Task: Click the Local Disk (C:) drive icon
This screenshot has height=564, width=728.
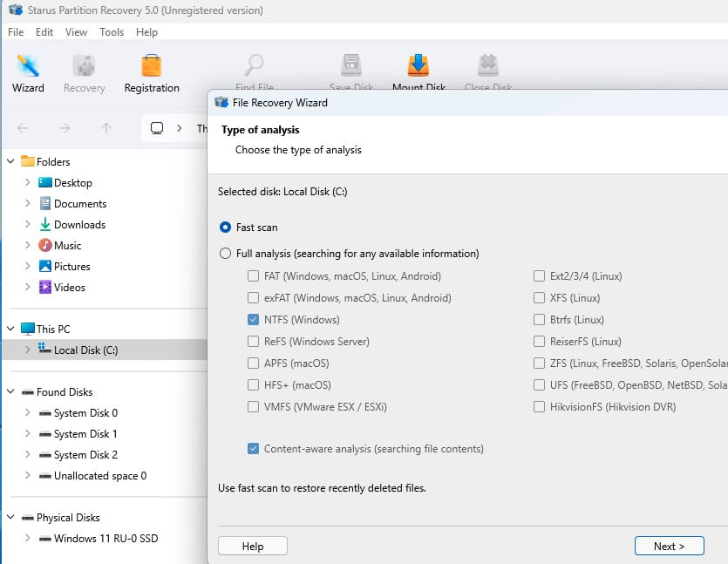Action: pos(44,348)
